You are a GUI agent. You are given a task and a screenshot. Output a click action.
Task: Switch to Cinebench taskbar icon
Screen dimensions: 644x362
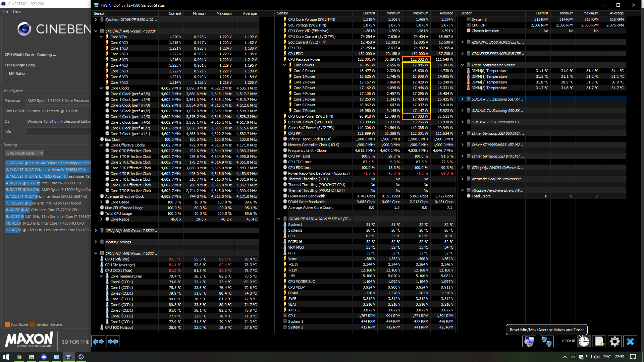(81, 357)
